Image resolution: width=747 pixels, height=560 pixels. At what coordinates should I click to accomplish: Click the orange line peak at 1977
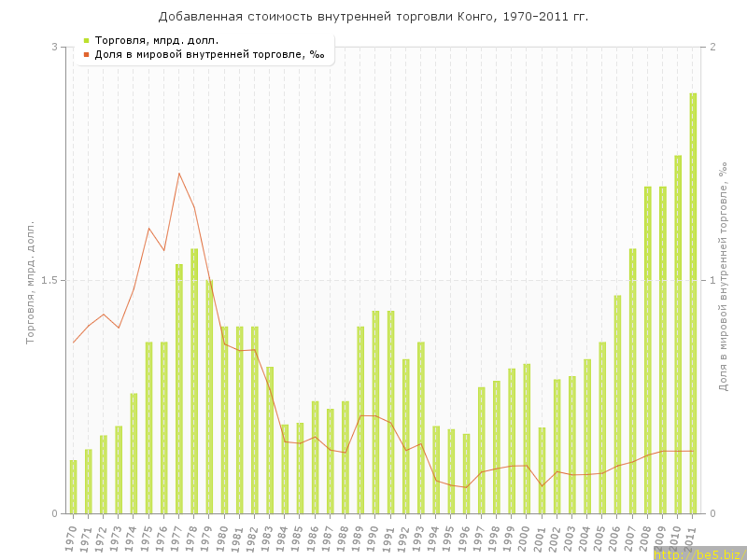(179, 173)
